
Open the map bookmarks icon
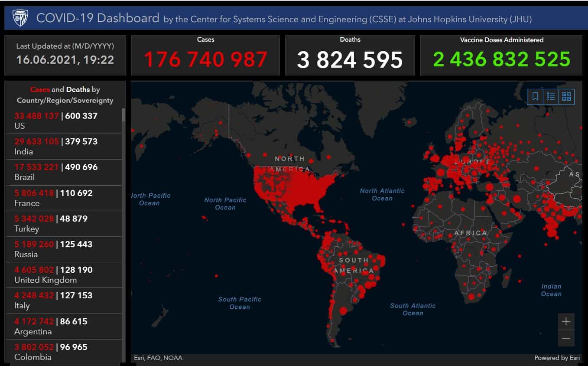[535, 96]
